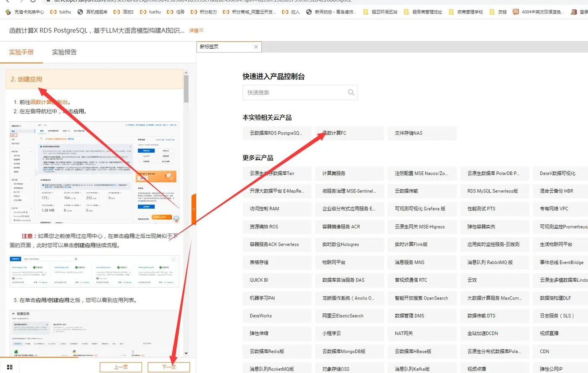Switch to the 实验报告 tab
Image resolution: width=588 pixels, height=373 pixels.
(64, 52)
